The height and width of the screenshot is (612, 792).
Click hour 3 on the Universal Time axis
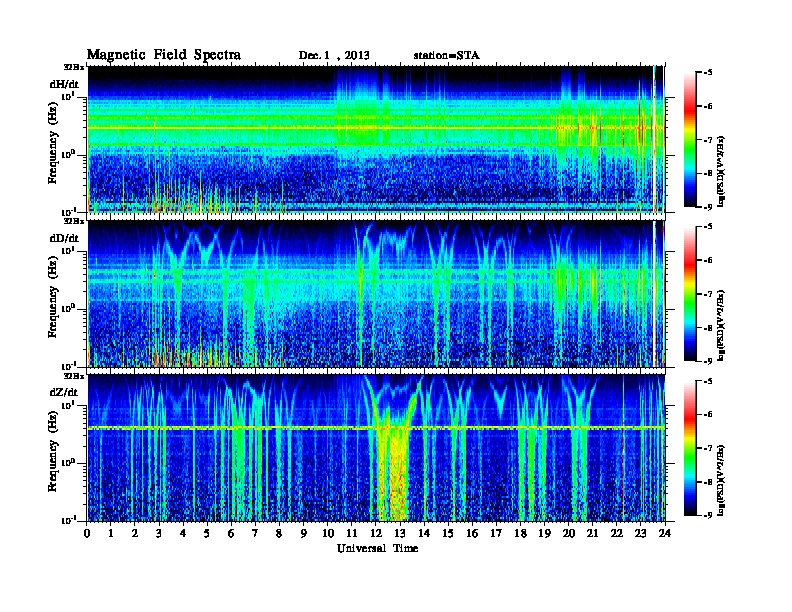(x=159, y=533)
